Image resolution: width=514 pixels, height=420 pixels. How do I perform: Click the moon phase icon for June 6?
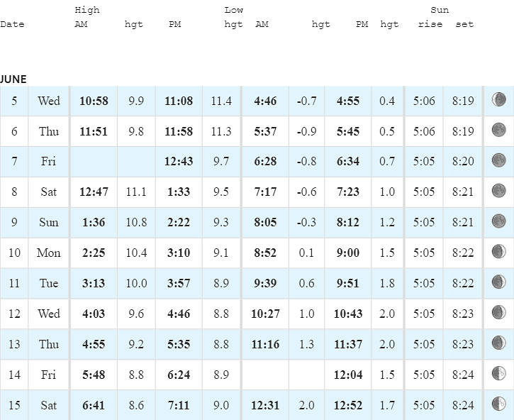[498, 130]
